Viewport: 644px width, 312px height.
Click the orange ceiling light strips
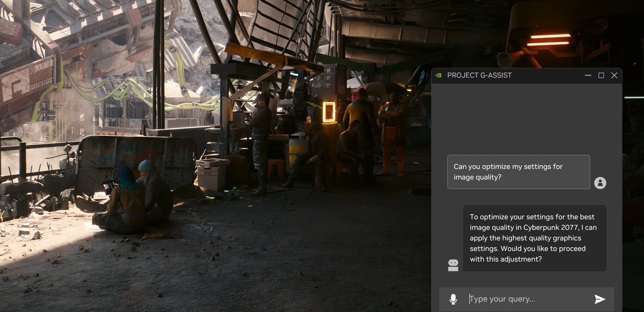[x=549, y=40]
